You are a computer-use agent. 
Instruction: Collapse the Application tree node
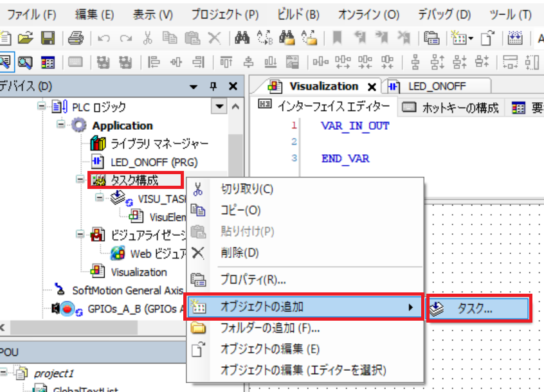pyautogui.click(x=62, y=125)
